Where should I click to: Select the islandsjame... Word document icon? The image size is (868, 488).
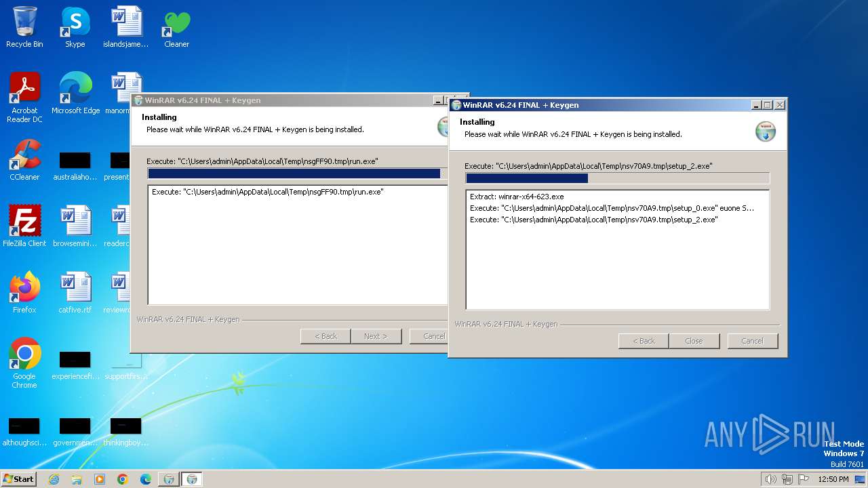pyautogui.click(x=126, y=28)
